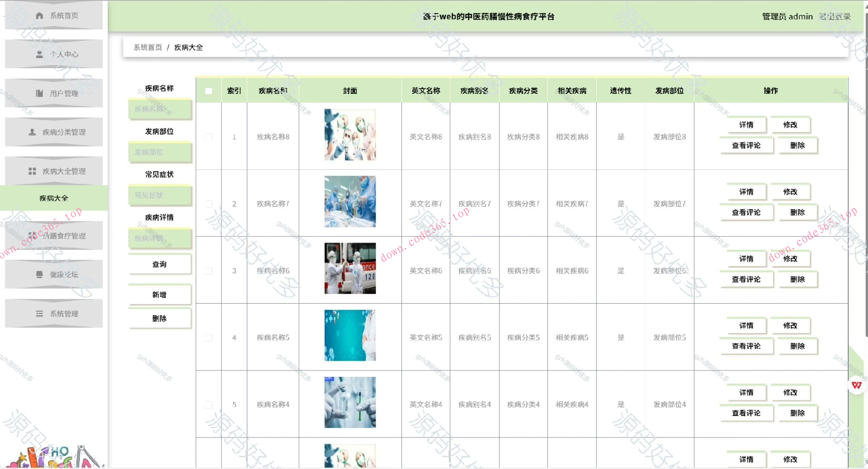
Task: Select the grid icon for 疾病大全管理
Action: pos(32,171)
